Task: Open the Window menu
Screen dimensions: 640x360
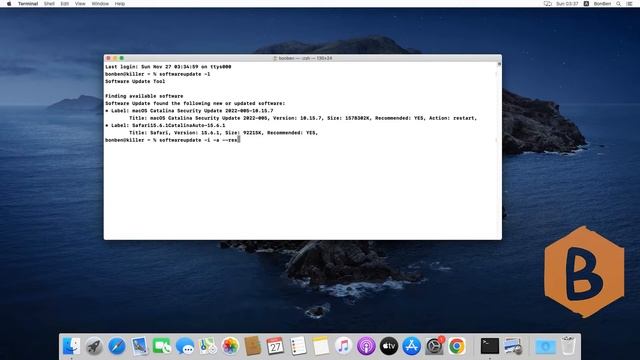Action: [x=100, y=4]
